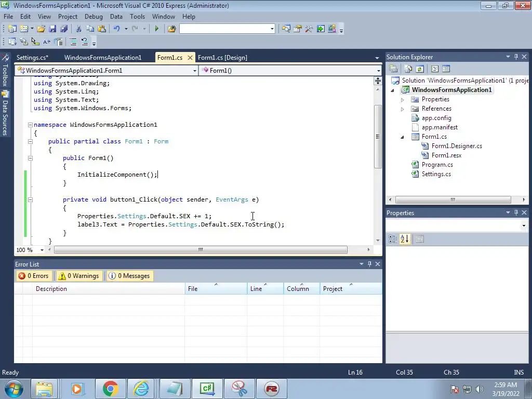This screenshot has height=399, width=532.
Task: Click View Designer icon in Solution Explorer
Action: 446,69
